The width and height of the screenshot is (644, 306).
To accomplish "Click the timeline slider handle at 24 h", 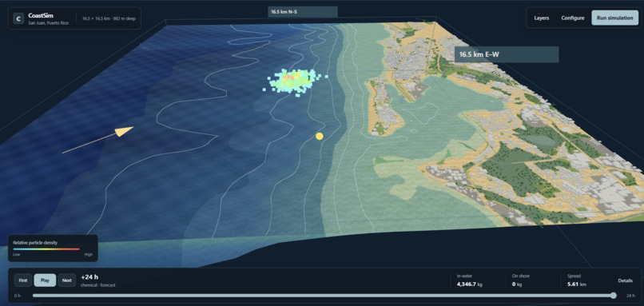I will click(x=613, y=296).
